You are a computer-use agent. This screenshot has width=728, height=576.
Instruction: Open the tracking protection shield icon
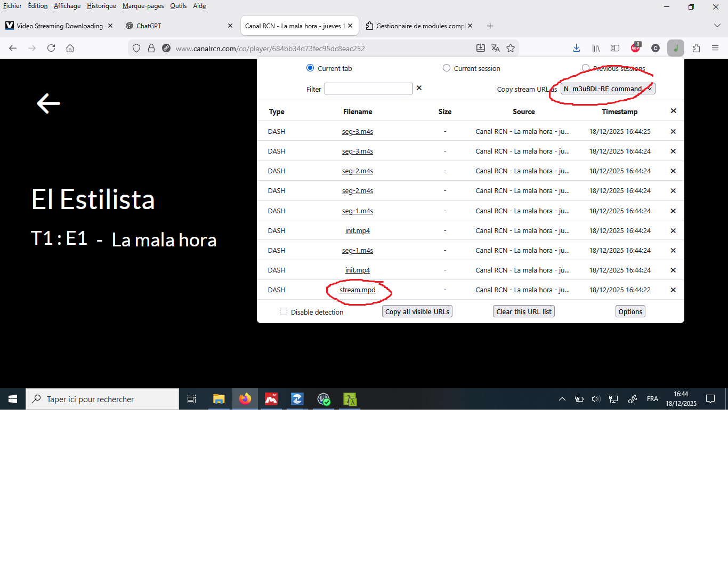coord(136,48)
